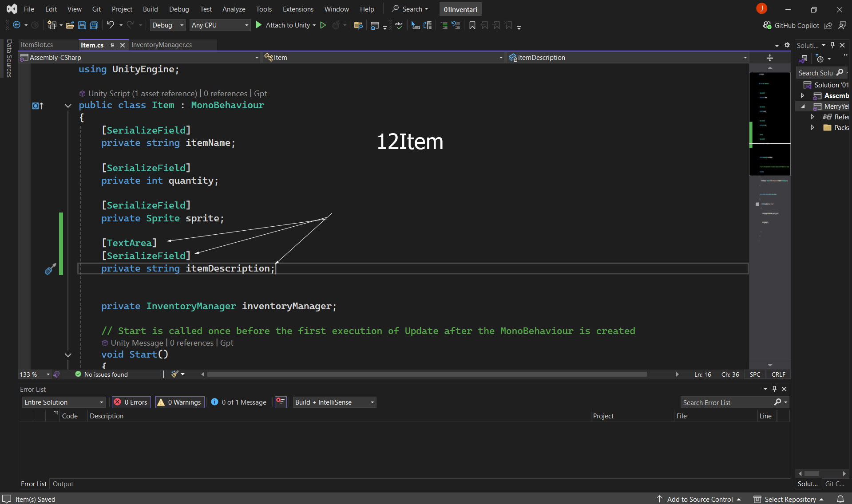
Task: Click the Find in Files icon
Action: [358, 25]
